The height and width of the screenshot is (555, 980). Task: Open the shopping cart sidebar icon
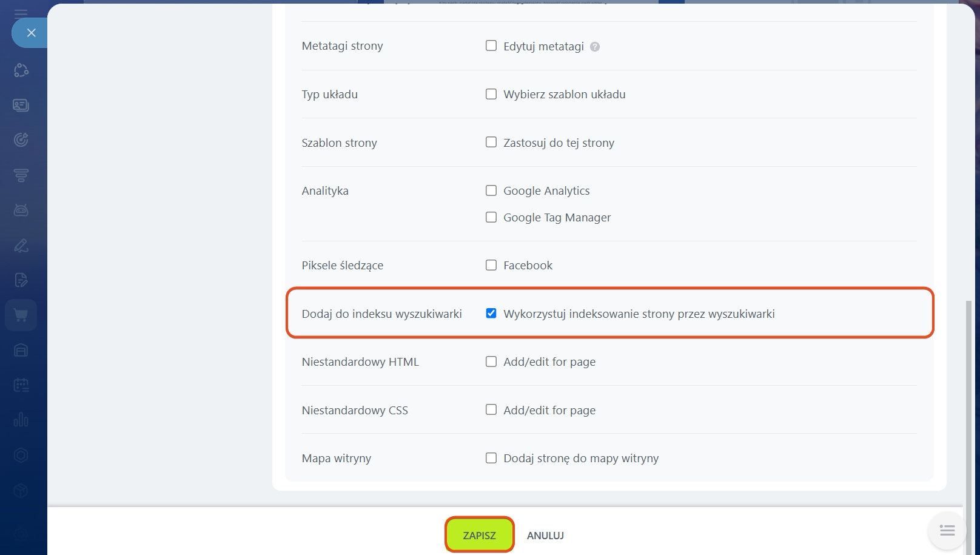click(21, 315)
